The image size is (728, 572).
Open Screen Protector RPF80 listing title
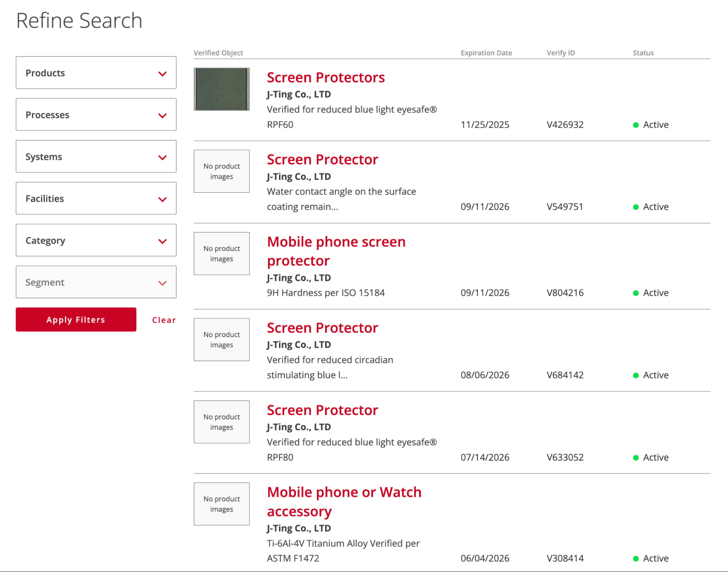pyautogui.click(x=322, y=410)
